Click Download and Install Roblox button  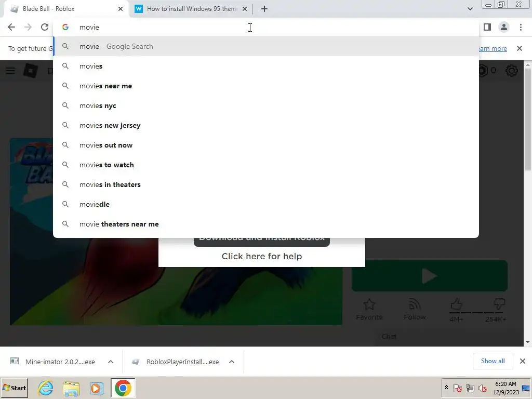(x=262, y=240)
